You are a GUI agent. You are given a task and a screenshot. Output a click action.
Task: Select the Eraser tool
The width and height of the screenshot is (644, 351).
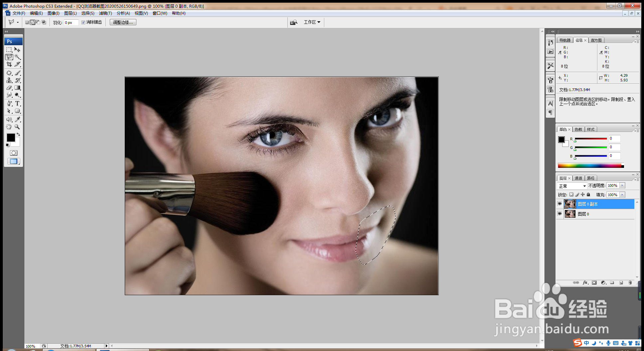[x=9, y=87]
